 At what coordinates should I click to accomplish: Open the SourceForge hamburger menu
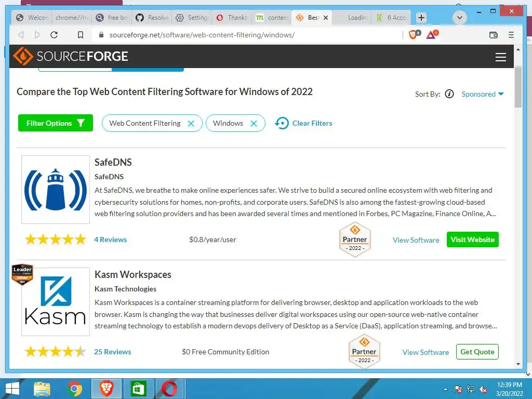click(500, 57)
